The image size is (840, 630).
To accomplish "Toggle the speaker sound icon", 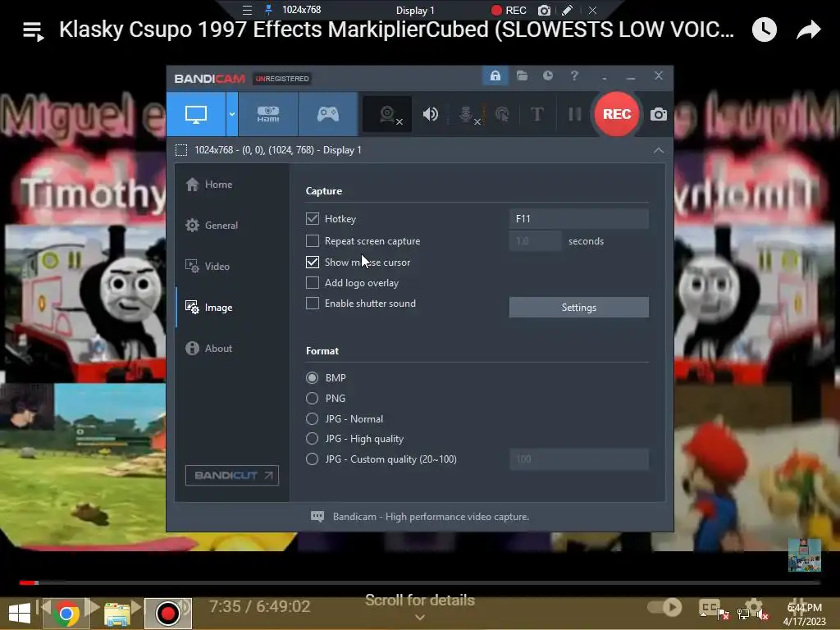I will click(x=430, y=114).
